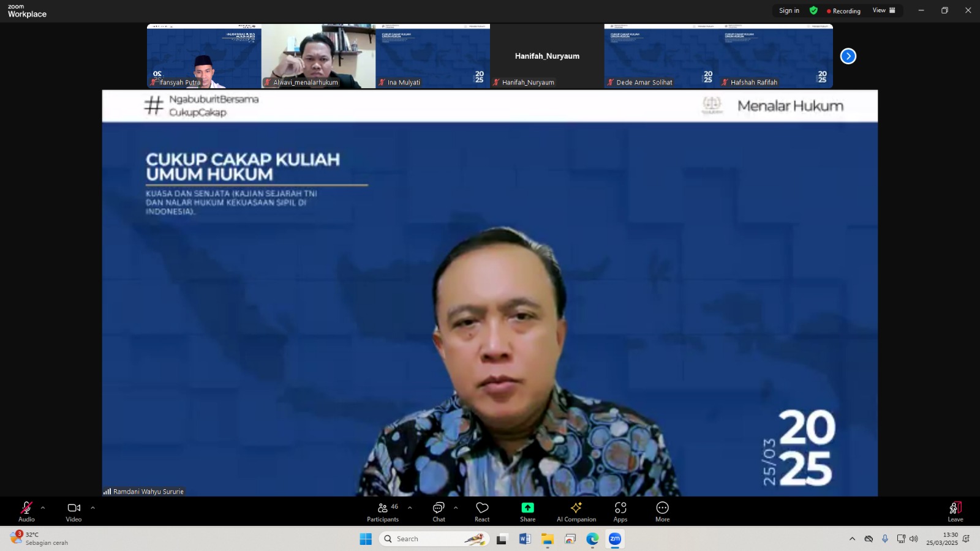Image resolution: width=980 pixels, height=551 pixels.
Task: Show the Participants list
Action: point(383,511)
